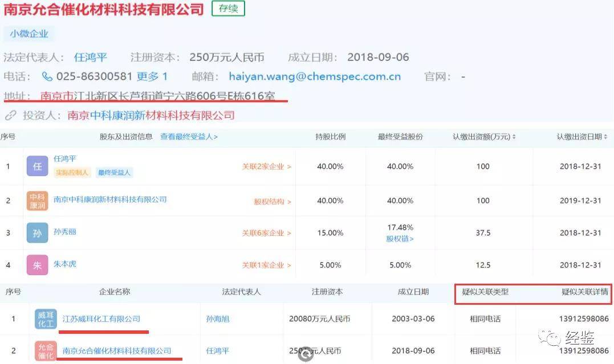Open 江苏威耳化工有限公司 company page

click(101, 319)
